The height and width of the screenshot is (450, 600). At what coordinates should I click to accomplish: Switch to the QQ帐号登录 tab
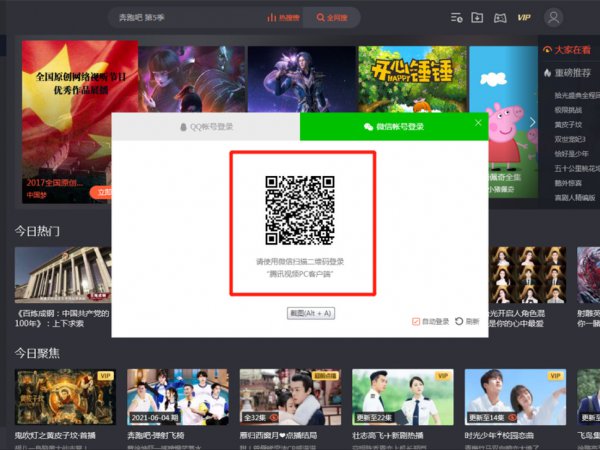(206, 127)
